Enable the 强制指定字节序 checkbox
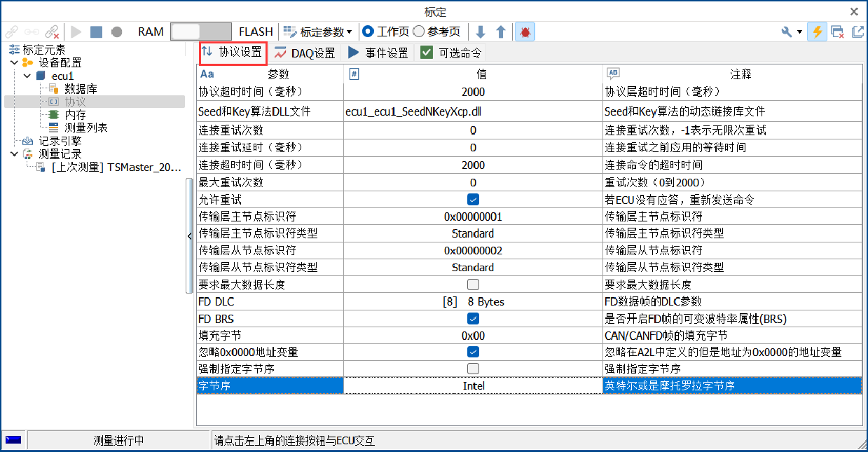Viewport: 868px width, 452px height. pyautogui.click(x=473, y=369)
